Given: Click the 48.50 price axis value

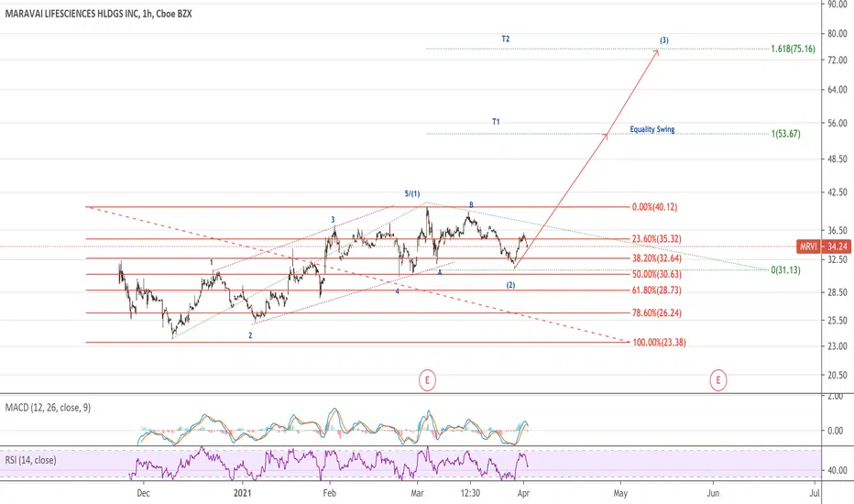Looking at the screenshot, I should click(x=838, y=159).
